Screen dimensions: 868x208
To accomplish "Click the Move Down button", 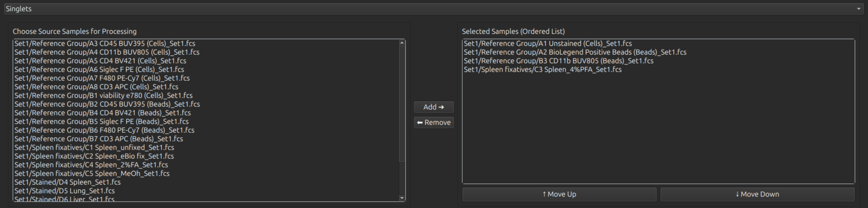I will pyautogui.click(x=757, y=194).
